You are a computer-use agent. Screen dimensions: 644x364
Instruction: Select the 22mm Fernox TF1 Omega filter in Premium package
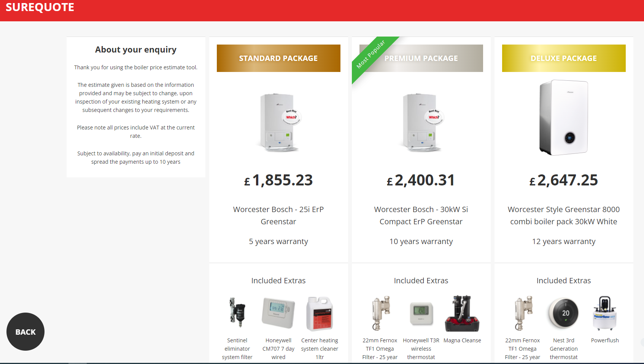click(x=380, y=313)
